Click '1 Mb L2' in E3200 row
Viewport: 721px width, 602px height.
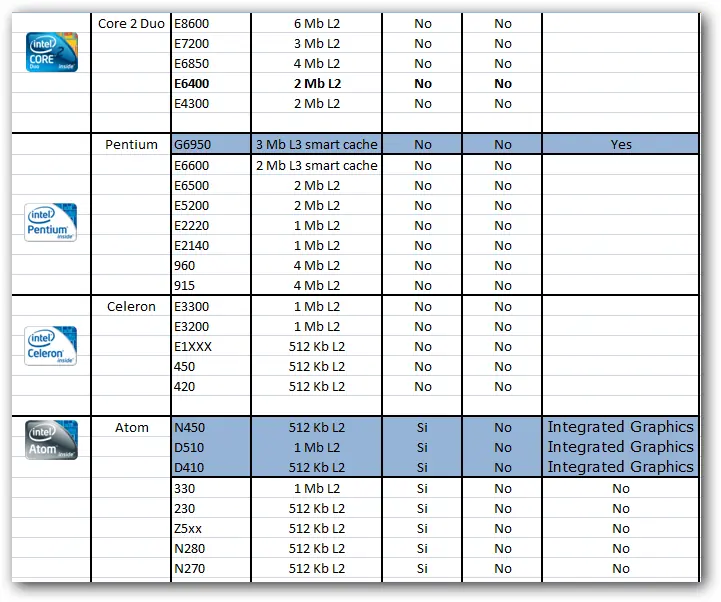317,327
